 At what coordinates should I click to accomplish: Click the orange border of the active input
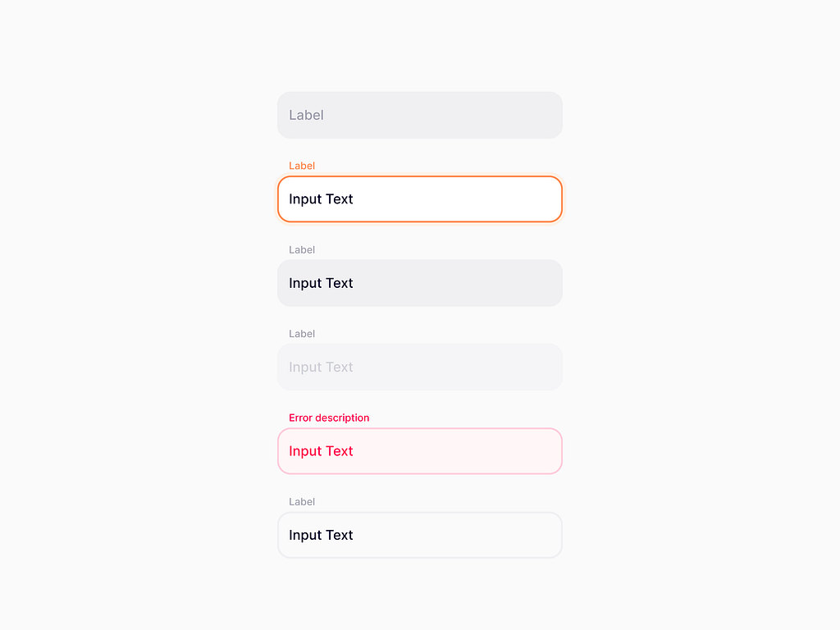coord(419,177)
